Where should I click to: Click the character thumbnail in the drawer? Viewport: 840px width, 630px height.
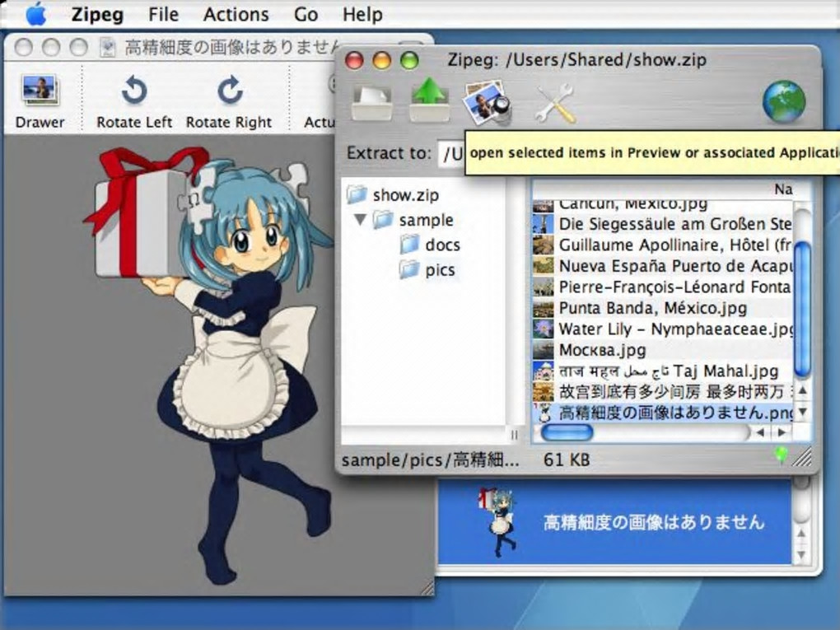coord(497,521)
